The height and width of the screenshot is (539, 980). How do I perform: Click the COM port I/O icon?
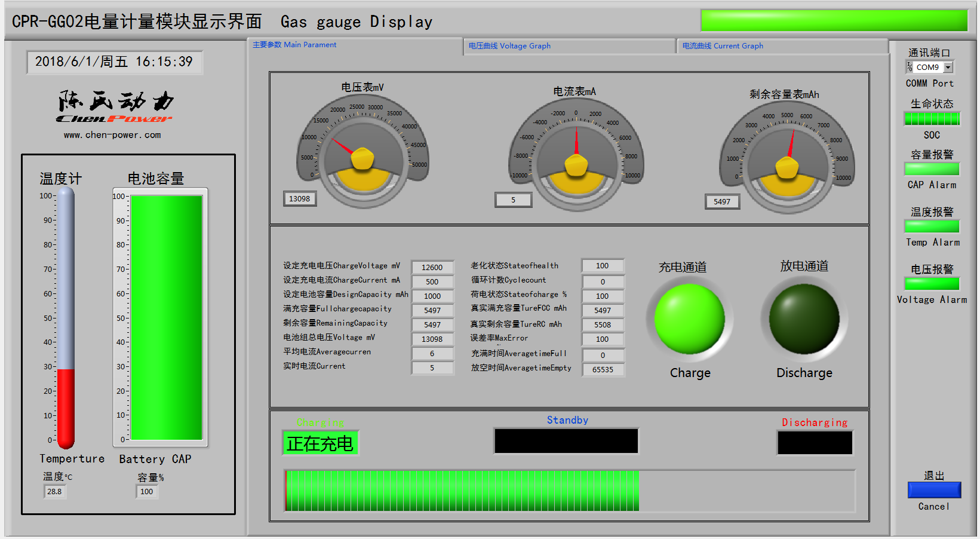pos(910,67)
